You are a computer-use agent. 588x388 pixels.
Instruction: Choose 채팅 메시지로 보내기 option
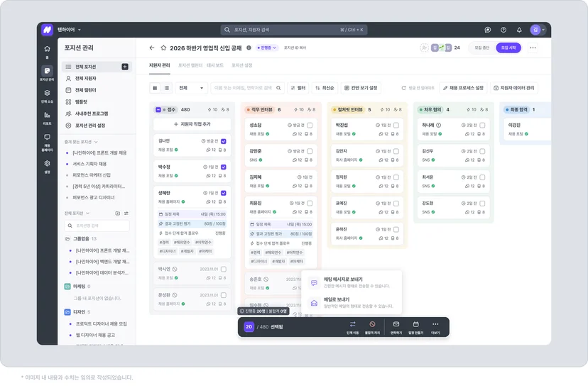[352, 282]
